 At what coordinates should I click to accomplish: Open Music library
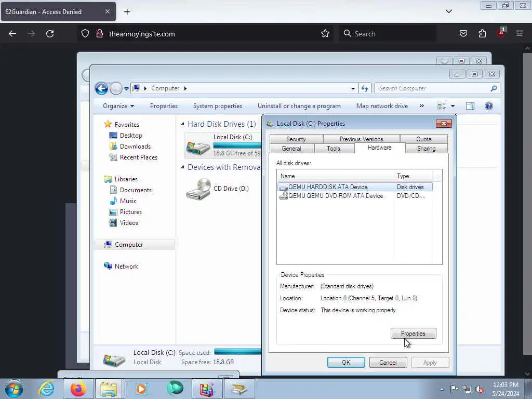(128, 201)
